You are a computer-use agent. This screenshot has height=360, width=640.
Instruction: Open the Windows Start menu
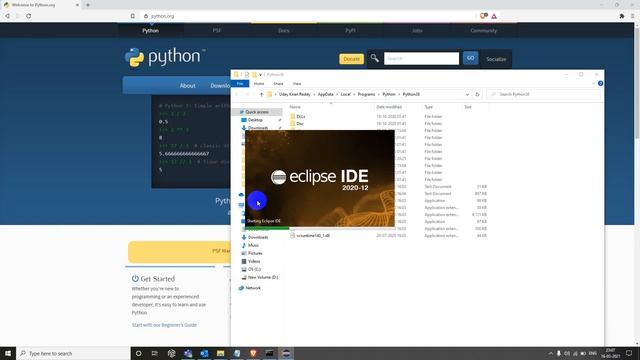coord(8,353)
